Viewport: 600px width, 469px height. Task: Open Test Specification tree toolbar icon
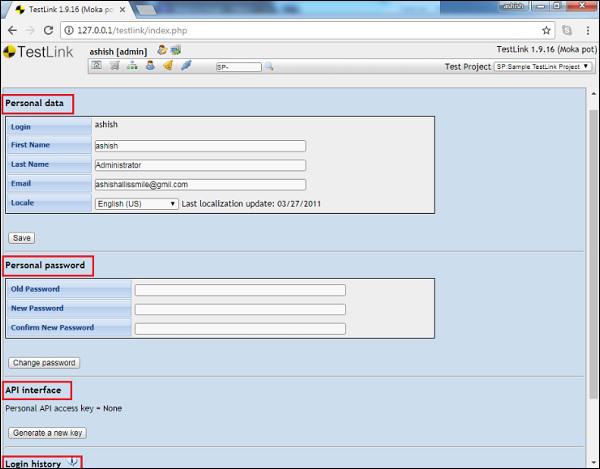[132, 66]
